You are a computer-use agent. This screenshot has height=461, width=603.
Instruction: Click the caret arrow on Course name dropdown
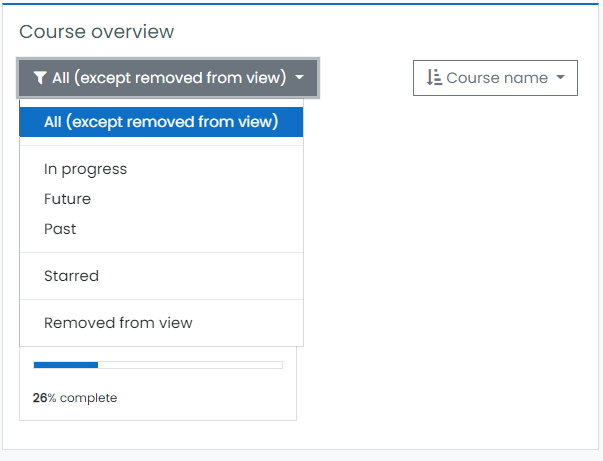coord(561,77)
